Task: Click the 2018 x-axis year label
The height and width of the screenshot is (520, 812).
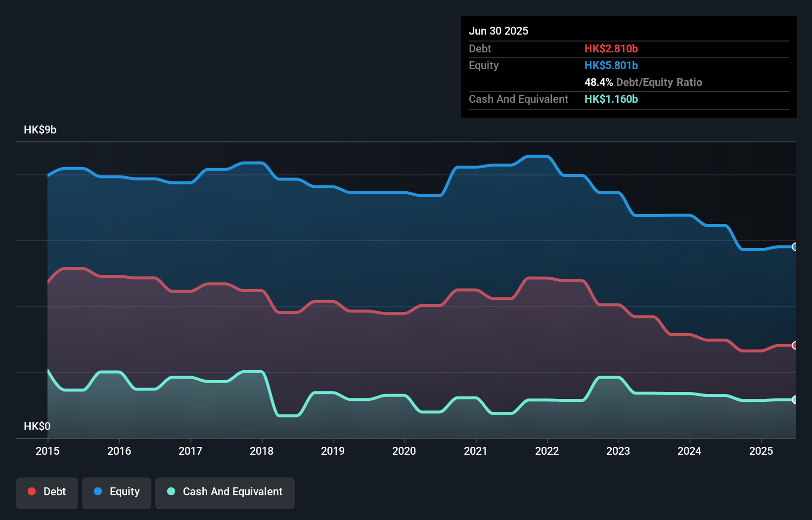Action: 262,451
